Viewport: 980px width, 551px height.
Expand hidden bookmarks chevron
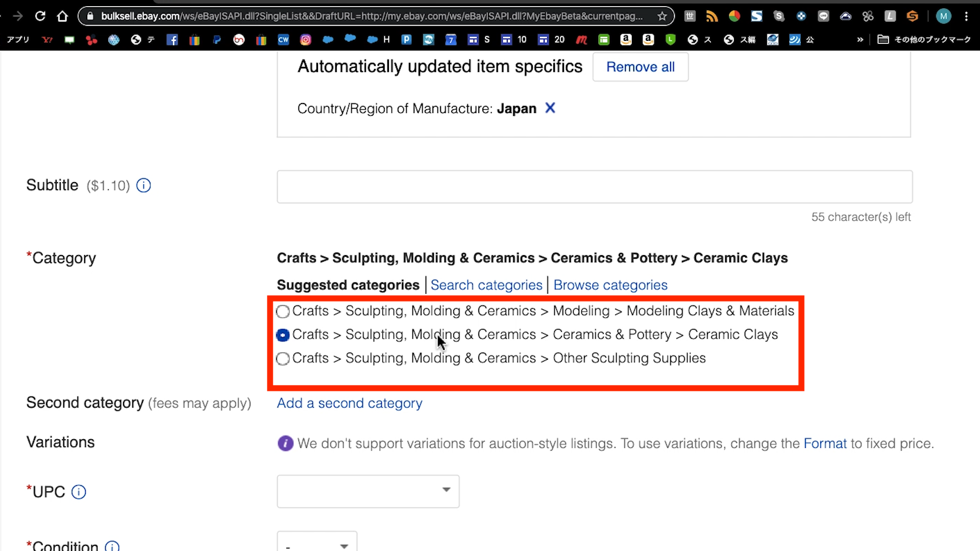860,40
